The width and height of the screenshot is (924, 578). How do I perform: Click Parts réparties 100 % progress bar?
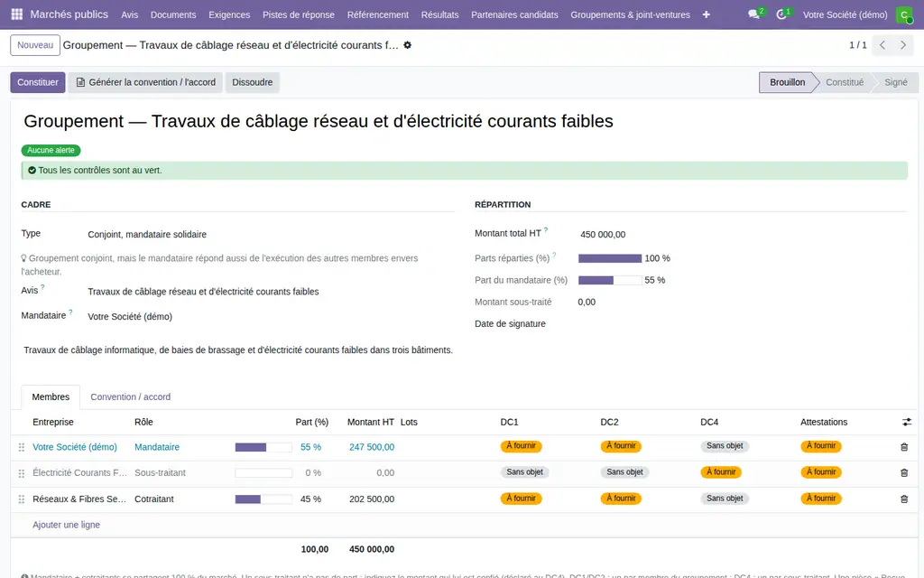point(610,258)
